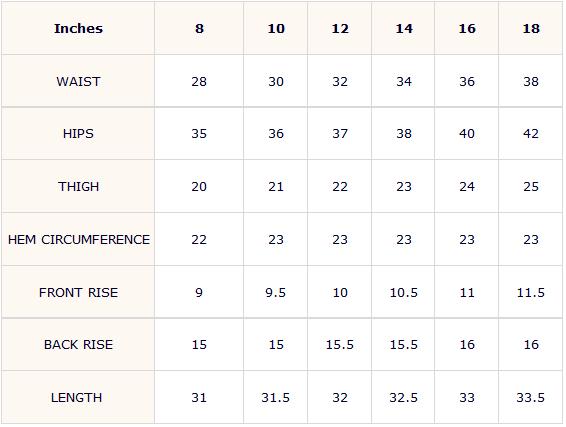Select length value 31.5 cell
This screenshot has width=566, height=427.
click(276, 398)
